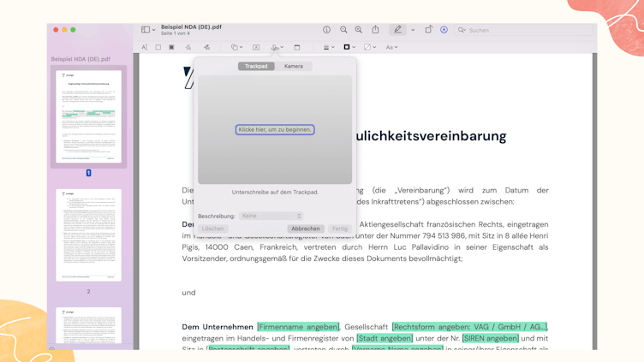644x362 pixels.
Task: Zoom in on the PDF
Action: (359, 30)
